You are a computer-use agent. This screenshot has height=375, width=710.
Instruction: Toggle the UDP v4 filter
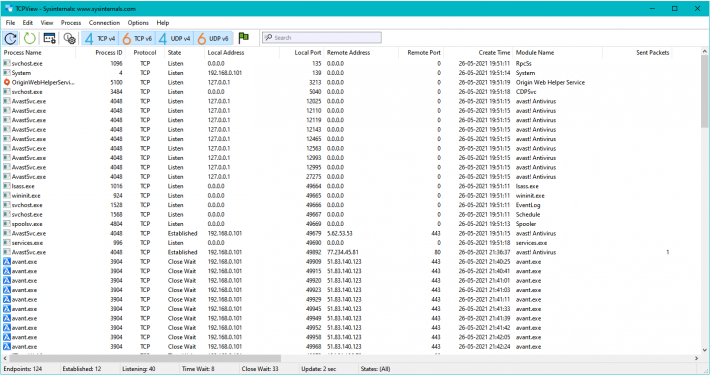[174, 38]
